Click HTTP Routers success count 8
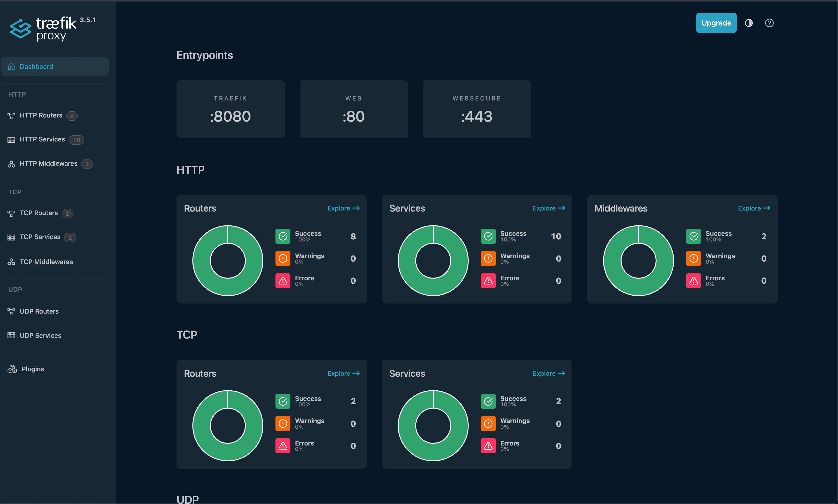This screenshot has height=504, width=838. pos(353,236)
